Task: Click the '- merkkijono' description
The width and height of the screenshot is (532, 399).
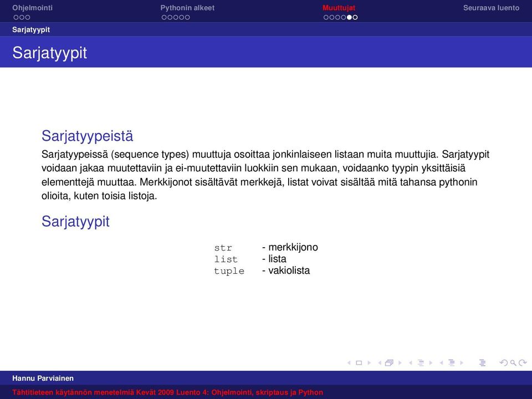Action: tap(290, 247)
